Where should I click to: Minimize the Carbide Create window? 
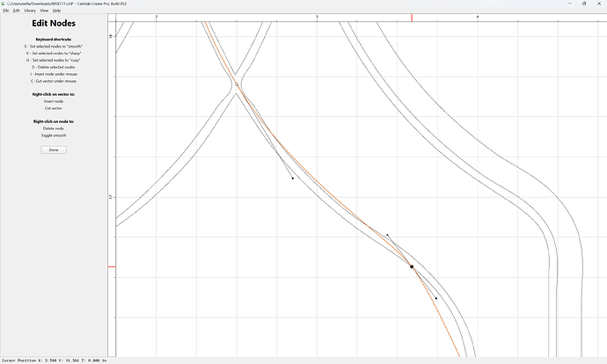pyautogui.click(x=569, y=4)
